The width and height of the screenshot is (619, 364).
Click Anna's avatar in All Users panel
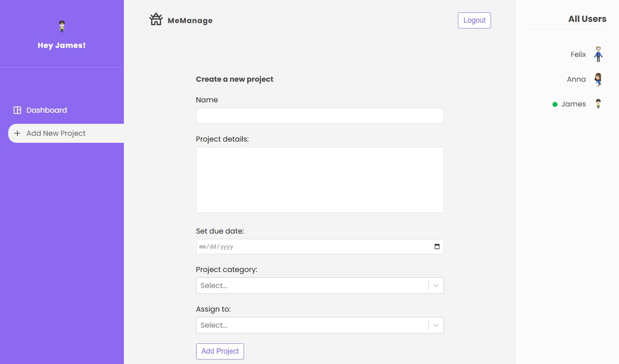click(x=598, y=79)
